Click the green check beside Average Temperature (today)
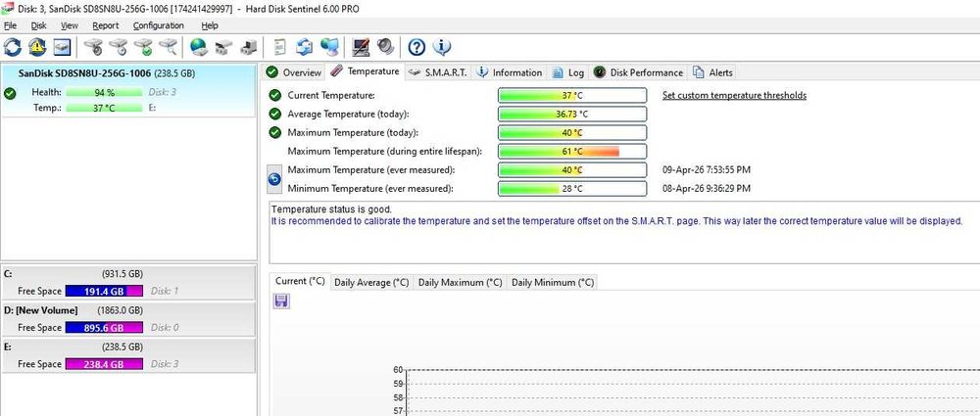 (274, 114)
